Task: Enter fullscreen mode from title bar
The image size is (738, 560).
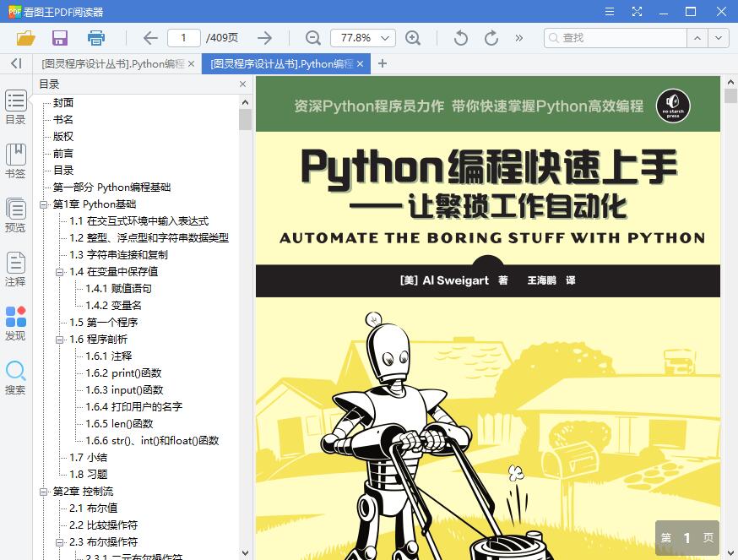Action: pyautogui.click(x=637, y=11)
